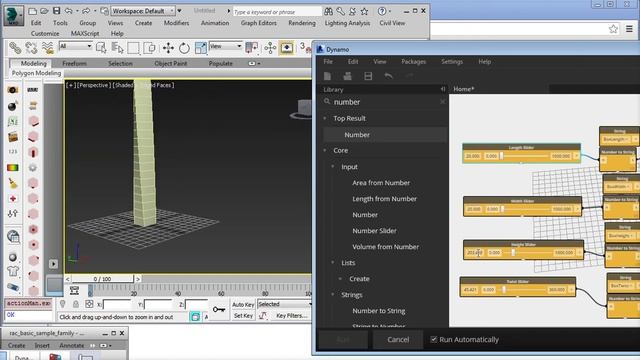This screenshot has width=640, height=360.
Task: Click the Open file icon in Dynamo toolbar
Action: pos(347,76)
